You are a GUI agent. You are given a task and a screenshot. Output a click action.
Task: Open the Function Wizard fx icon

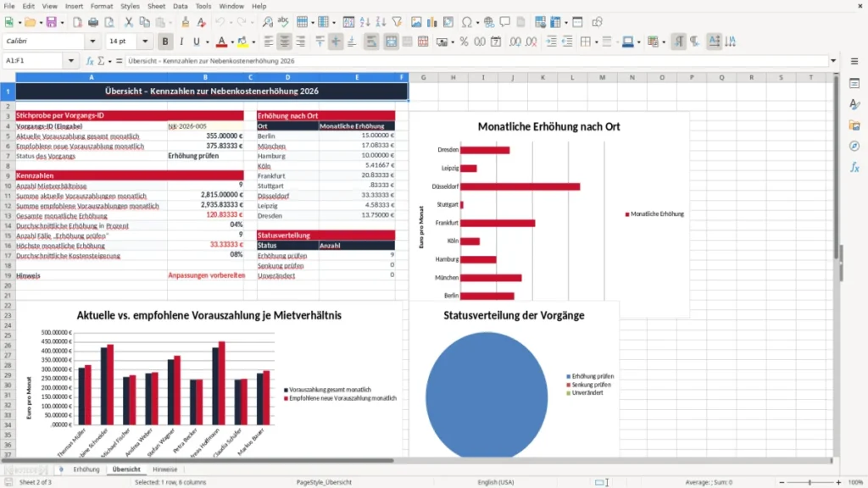90,61
